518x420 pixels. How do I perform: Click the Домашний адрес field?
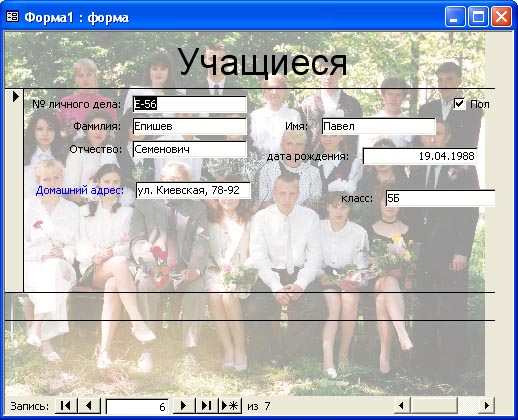point(193,190)
